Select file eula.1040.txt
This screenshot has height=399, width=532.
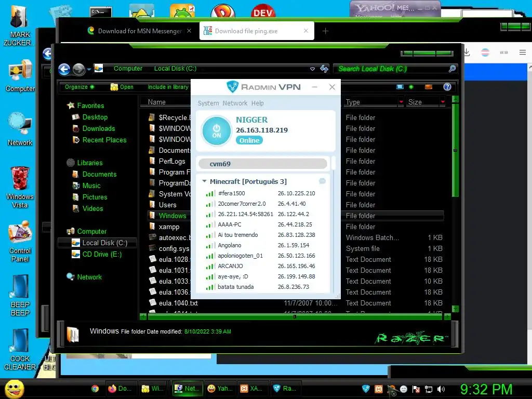tap(178, 303)
